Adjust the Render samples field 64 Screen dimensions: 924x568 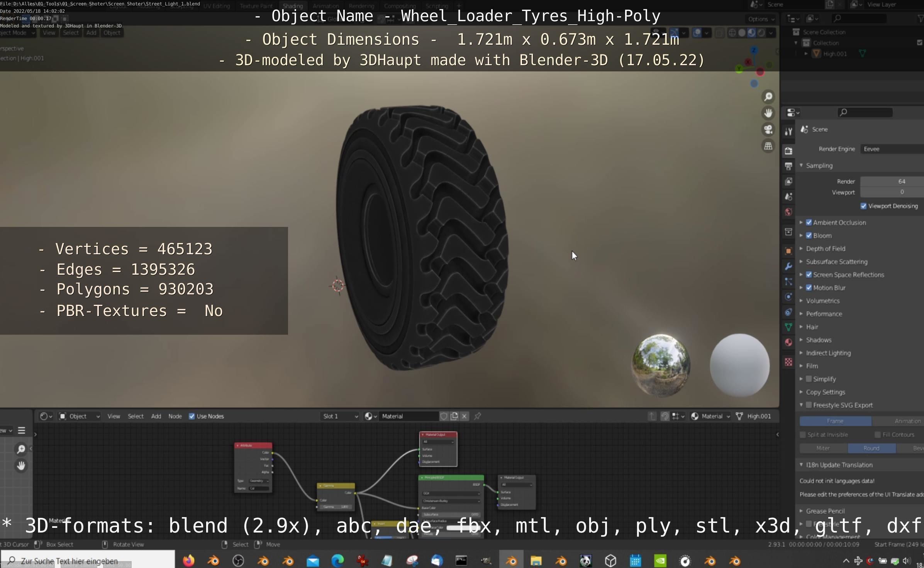[892, 181]
